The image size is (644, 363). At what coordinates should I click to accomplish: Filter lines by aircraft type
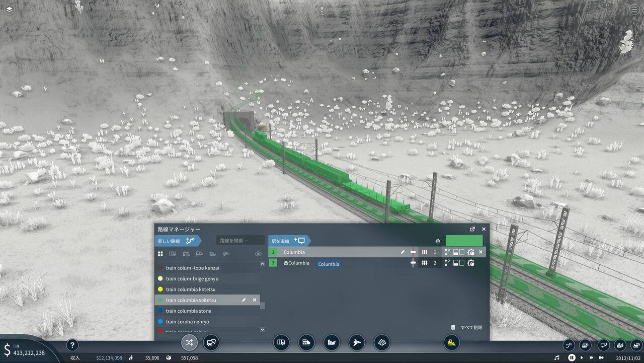tap(226, 254)
